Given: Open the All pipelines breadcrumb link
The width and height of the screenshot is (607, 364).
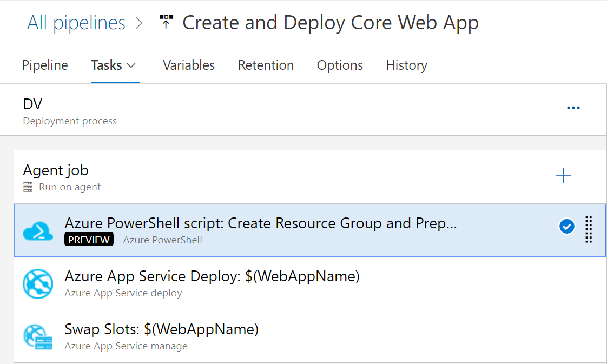Looking at the screenshot, I should [76, 23].
